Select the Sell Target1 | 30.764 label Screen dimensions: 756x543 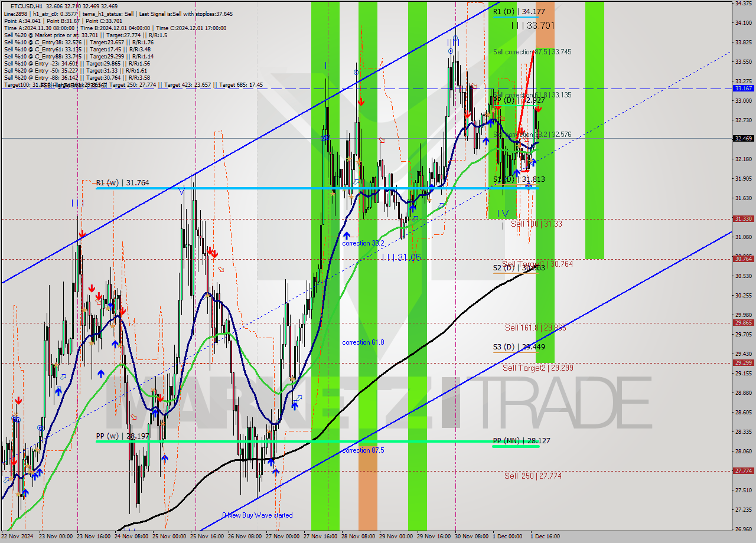pyautogui.click(x=537, y=264)
